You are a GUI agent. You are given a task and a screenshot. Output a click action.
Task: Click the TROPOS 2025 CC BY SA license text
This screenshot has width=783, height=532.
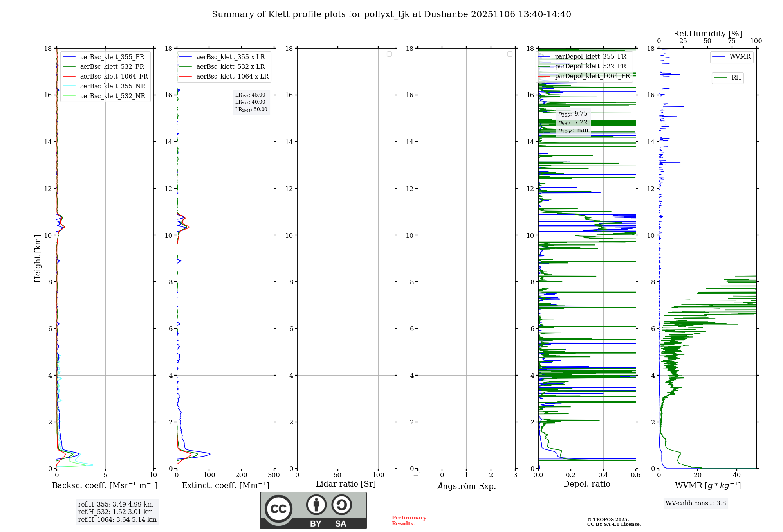[613, 522]
